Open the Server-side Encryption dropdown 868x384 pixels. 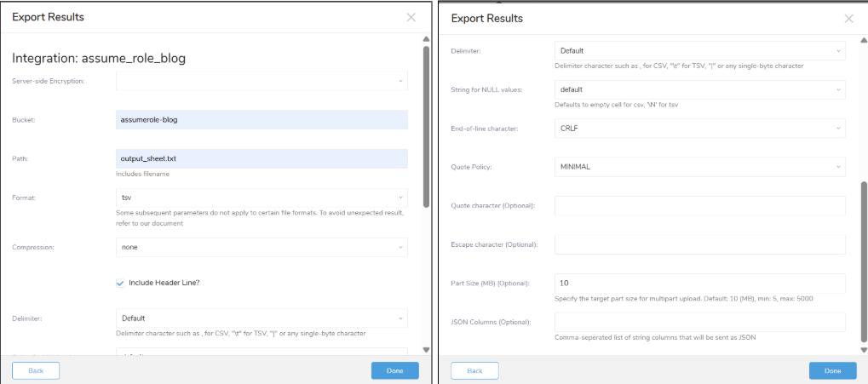pos(262,81)
